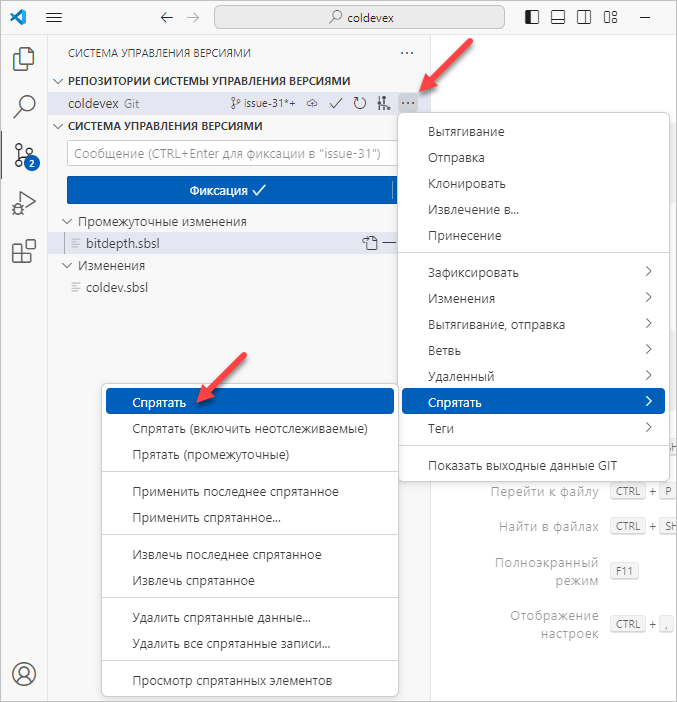Open file icon for bitdepth.sbsl
The width and height of the screenshot is (677, 702).
(370, 242)
